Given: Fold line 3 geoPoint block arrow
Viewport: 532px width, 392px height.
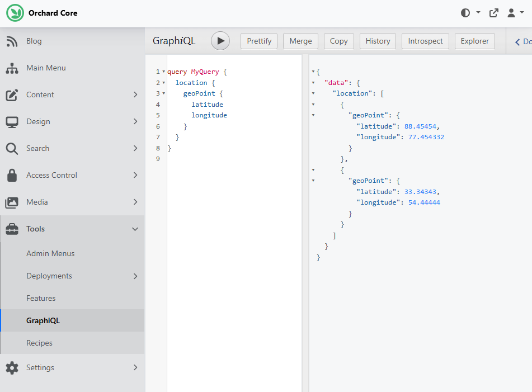Looking at the screenshot, I should [x=164, y=93].
